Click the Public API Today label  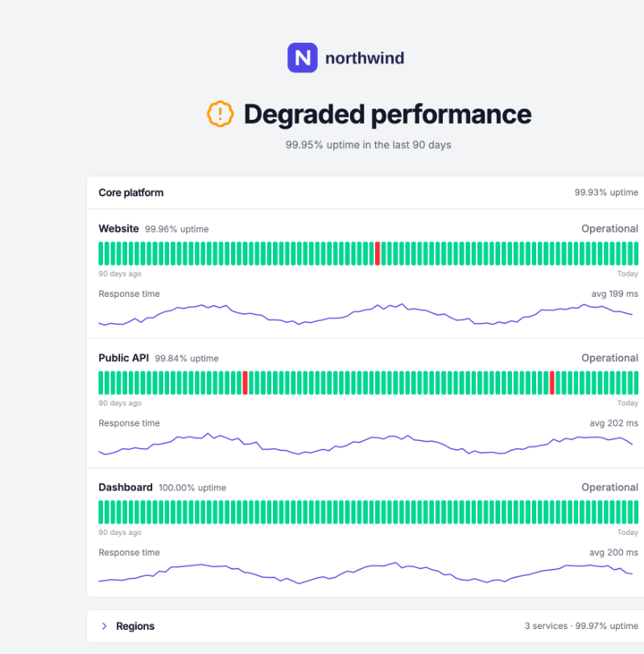(x=628, y=403)
